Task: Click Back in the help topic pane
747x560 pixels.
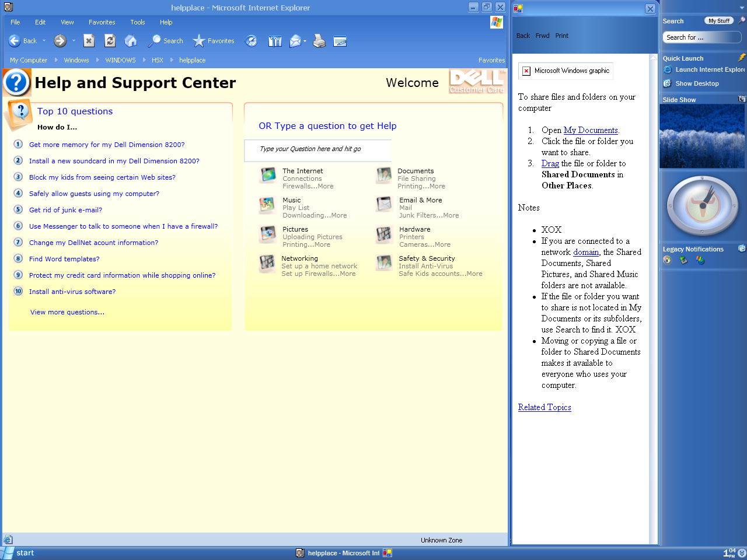Action: (523, 36)
